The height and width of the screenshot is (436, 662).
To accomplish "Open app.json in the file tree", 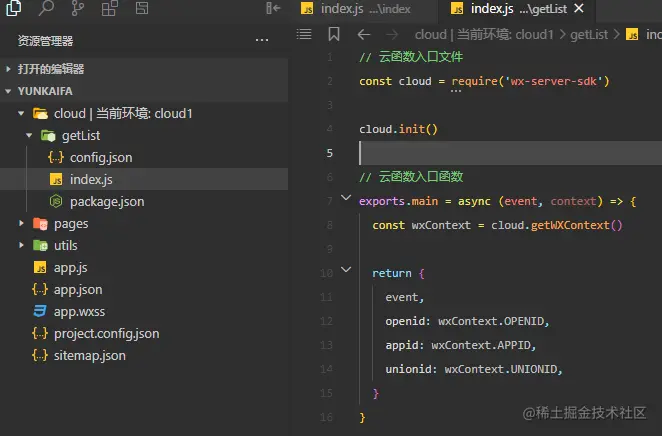I will tap(78, 290).
